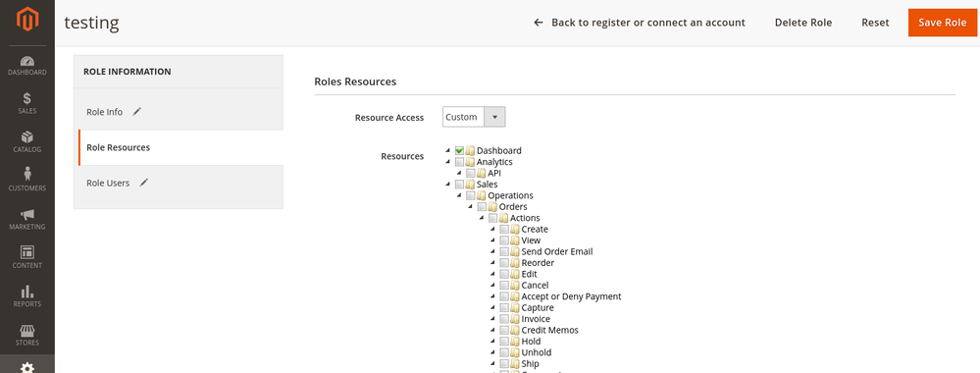
Task: Click the testing page title
Action: click(91, 24)
